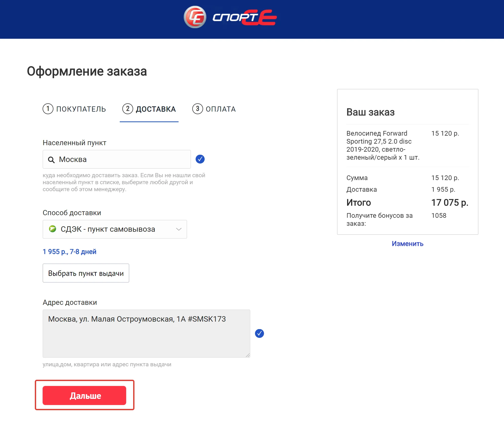
Task: Select the ДОСТАВКА tab label
Action: (156, 109)
